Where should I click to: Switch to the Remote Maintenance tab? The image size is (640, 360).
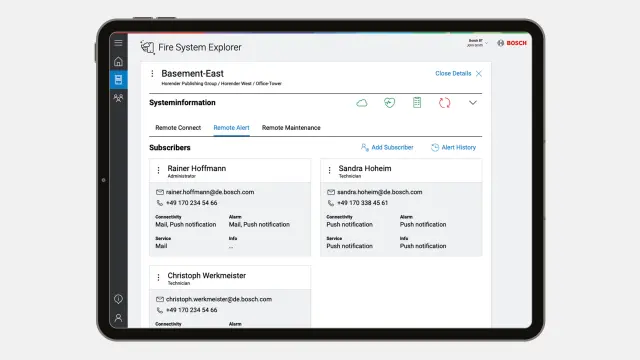291,128
